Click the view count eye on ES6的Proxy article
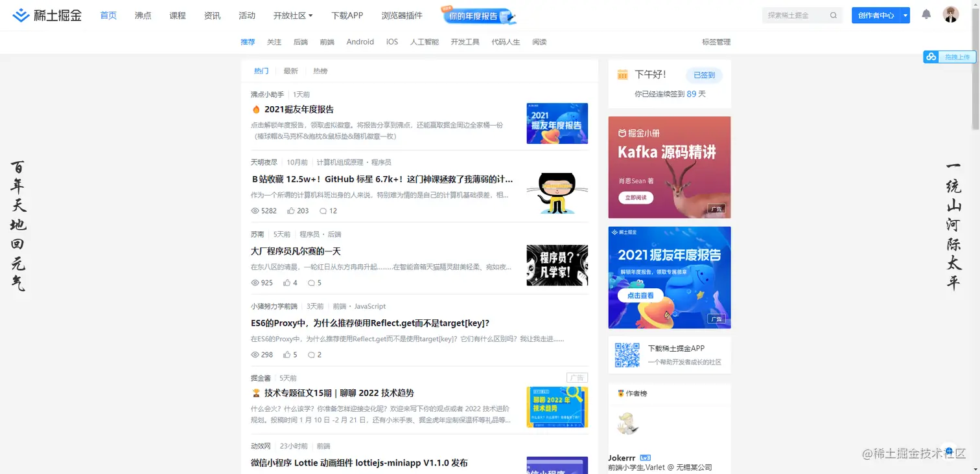The width and height of the screenshot is (980, 474). 255,354
